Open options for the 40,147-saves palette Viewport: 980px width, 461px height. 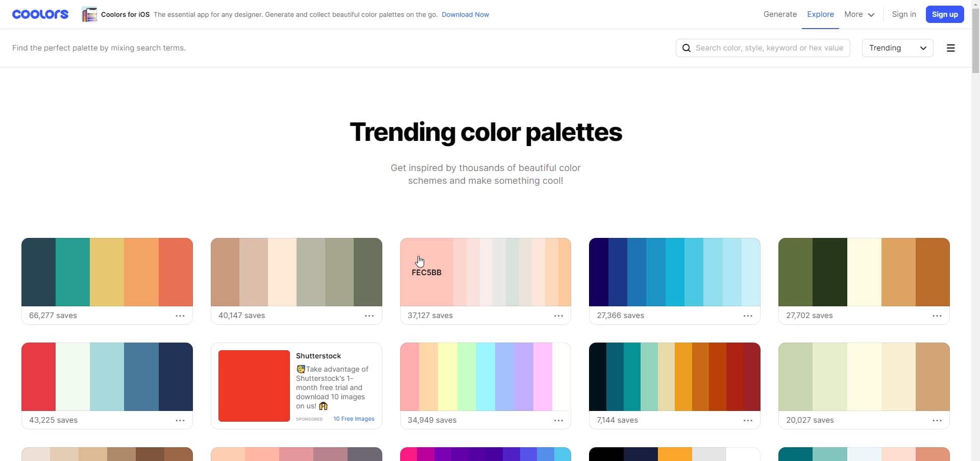[370, 316]
